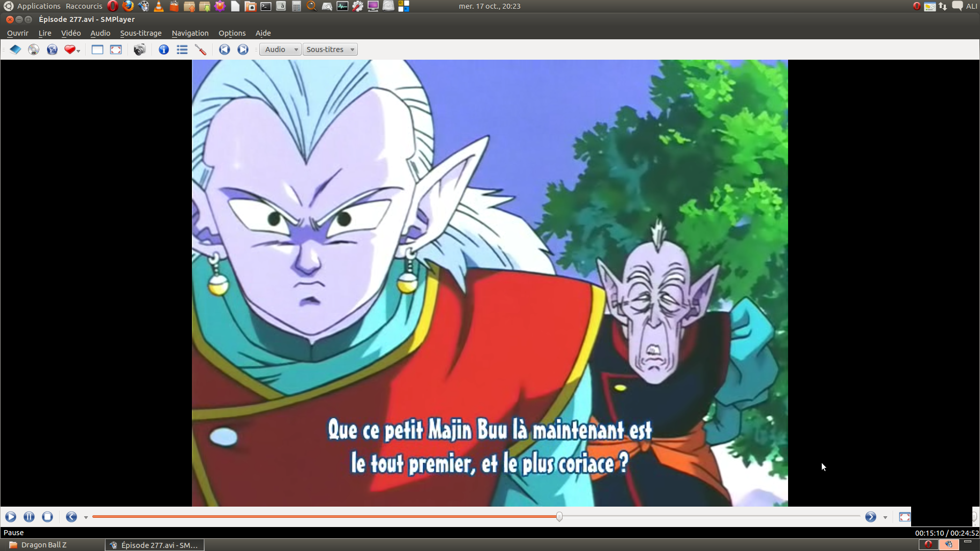
Task: Launch SMPlayer from the top panel
Action: [x=143, y=6]
